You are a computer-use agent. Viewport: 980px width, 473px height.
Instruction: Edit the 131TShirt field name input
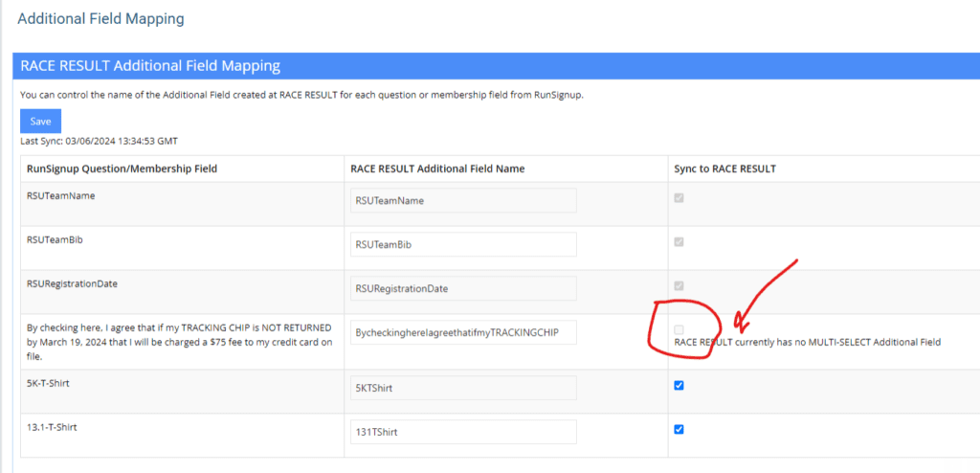click(x=463, y=433)
